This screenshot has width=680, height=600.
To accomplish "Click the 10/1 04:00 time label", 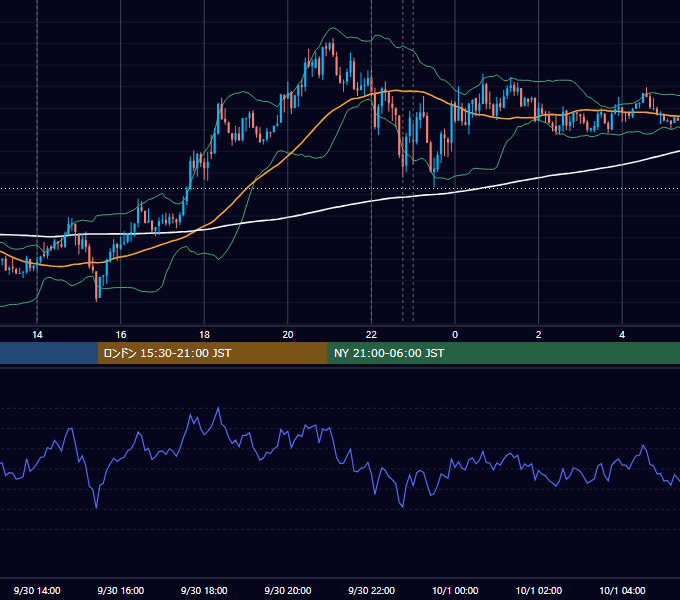I will point(622,590).
